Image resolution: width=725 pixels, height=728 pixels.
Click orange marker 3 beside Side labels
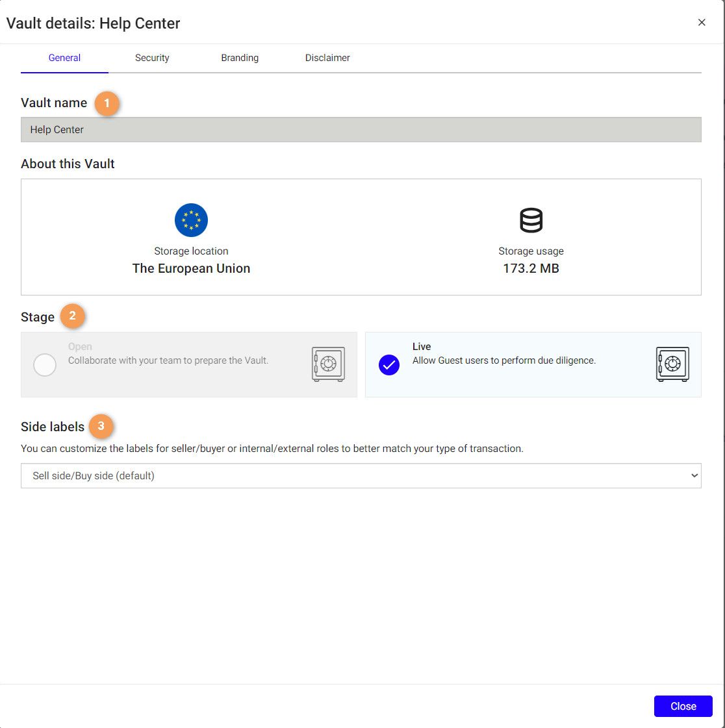[x=101, y=426]
